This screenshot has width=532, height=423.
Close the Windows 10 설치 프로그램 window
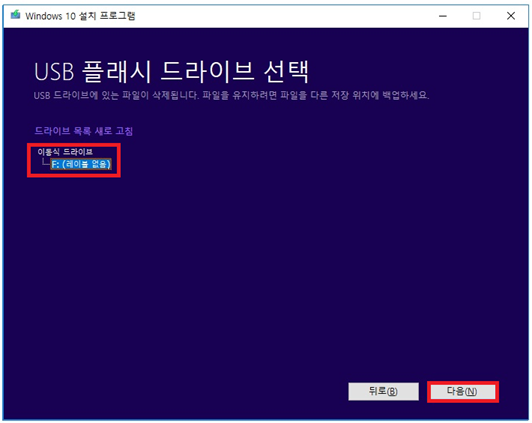click(x=511, y=16)
